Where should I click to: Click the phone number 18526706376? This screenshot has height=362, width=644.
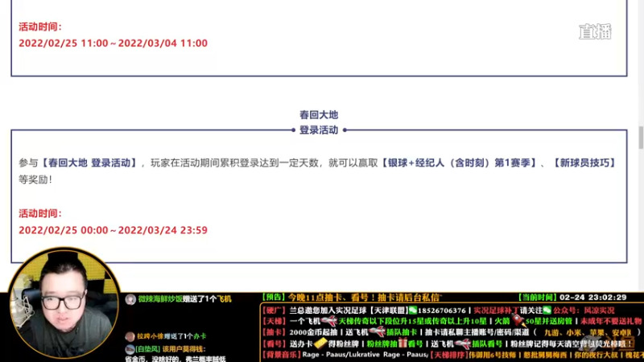(442, 311)
